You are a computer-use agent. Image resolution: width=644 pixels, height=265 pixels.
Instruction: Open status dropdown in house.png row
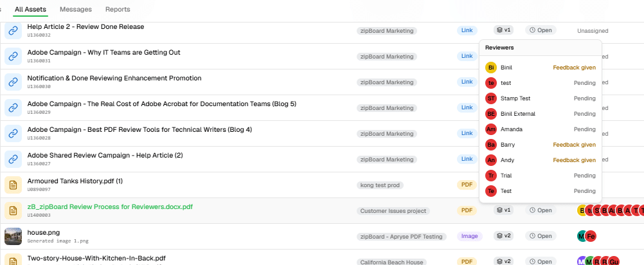pos(541,236)
